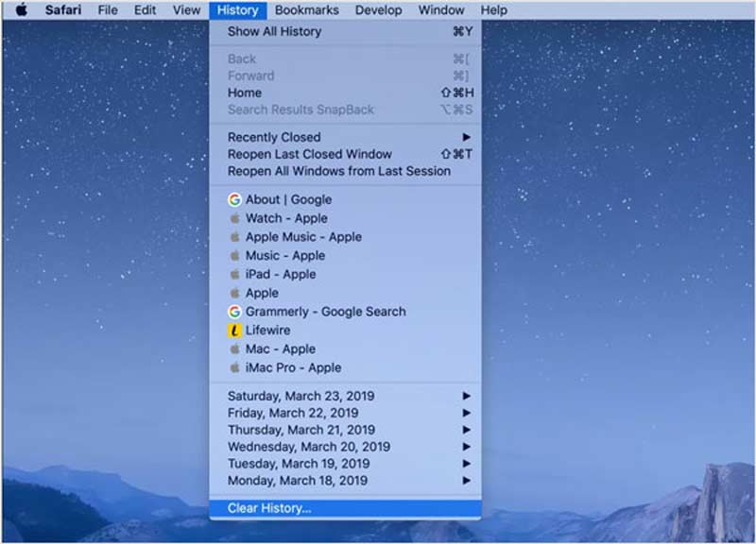Click Google favicon beside About | Google
This screenshot has height=544, width=756.
[x=234, y=199]
